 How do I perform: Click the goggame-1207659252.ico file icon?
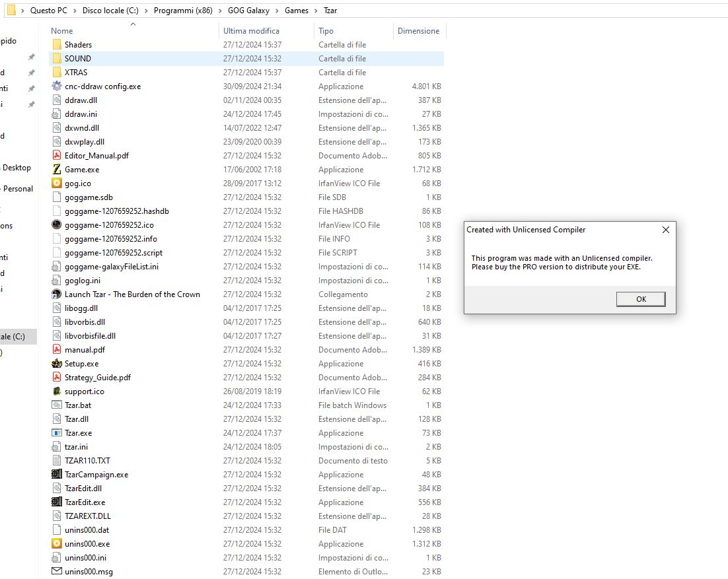point(57,225)
